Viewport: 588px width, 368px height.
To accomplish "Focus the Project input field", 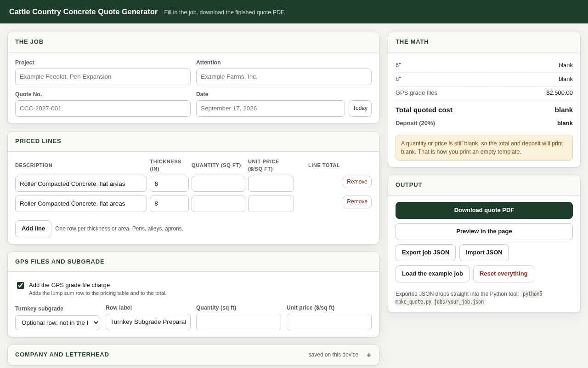I will click(x=103, y=77).
